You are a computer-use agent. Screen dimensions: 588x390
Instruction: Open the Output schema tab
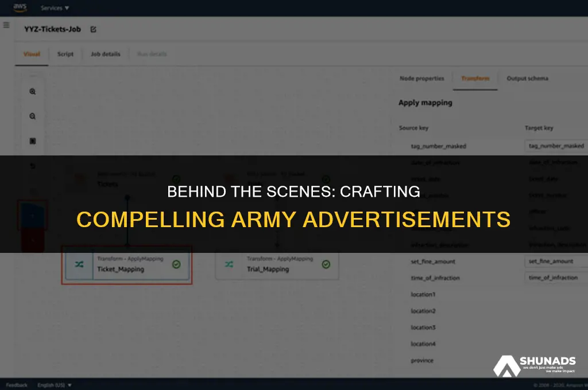[x=527, y=79]
